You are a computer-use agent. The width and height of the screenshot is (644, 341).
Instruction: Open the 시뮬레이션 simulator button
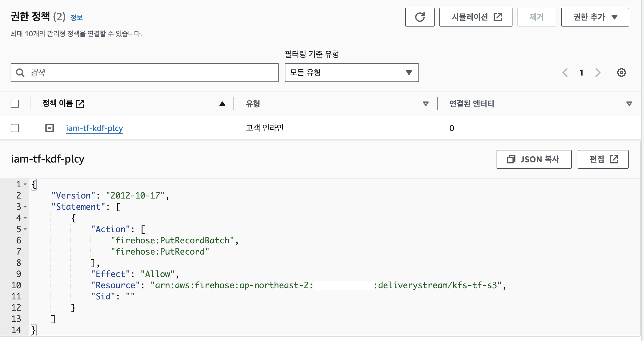[475, 17]
